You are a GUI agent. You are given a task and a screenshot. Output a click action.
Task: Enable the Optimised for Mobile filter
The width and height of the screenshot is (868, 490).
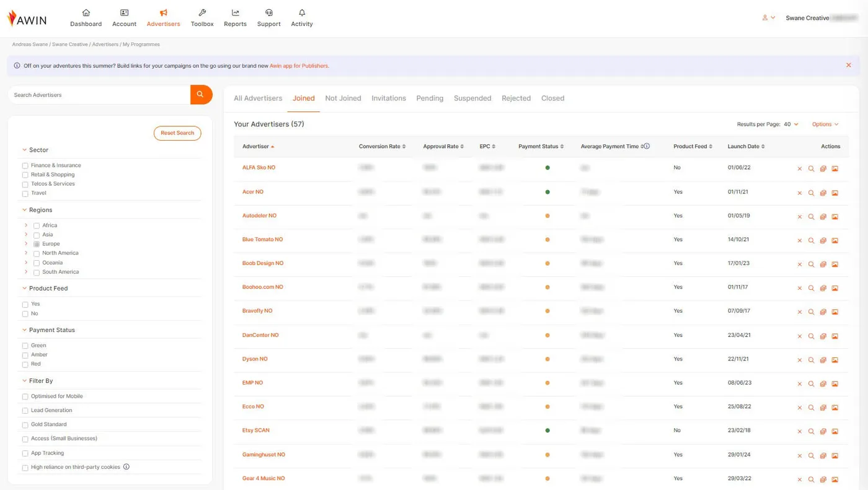pos(25,397)
